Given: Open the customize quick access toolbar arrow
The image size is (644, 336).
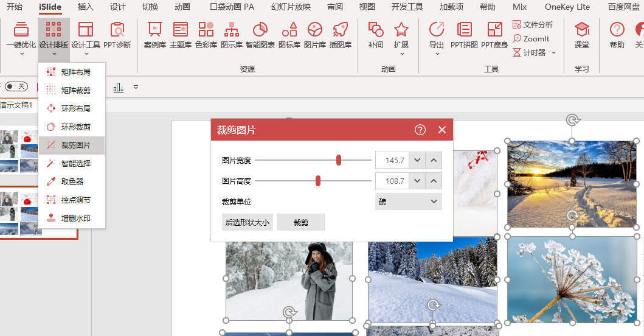Looking at the screenshot, I should pyautogui.click(x=136, y=87).
